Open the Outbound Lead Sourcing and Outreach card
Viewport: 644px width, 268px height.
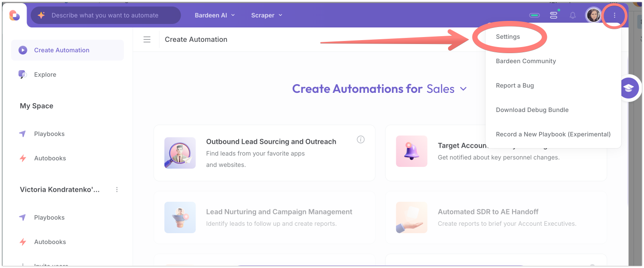coord(264,153)
